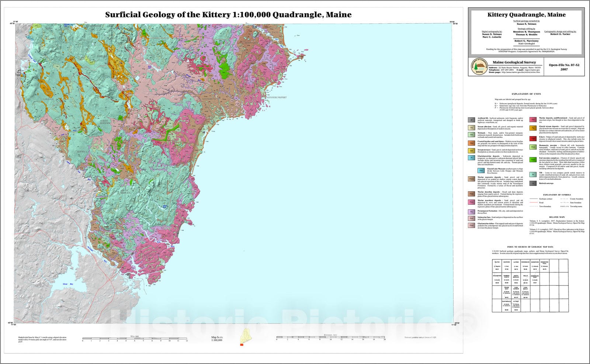
Task: Click the Map Scale 1:100,000 text
Action: click(x=217, y=339)
